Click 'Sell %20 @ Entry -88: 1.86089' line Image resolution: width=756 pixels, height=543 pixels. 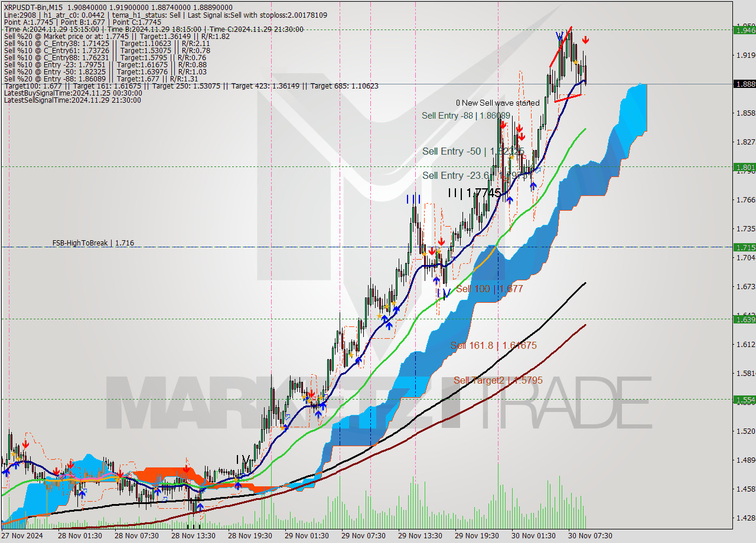pyautogui.click(x=101, y=78)
